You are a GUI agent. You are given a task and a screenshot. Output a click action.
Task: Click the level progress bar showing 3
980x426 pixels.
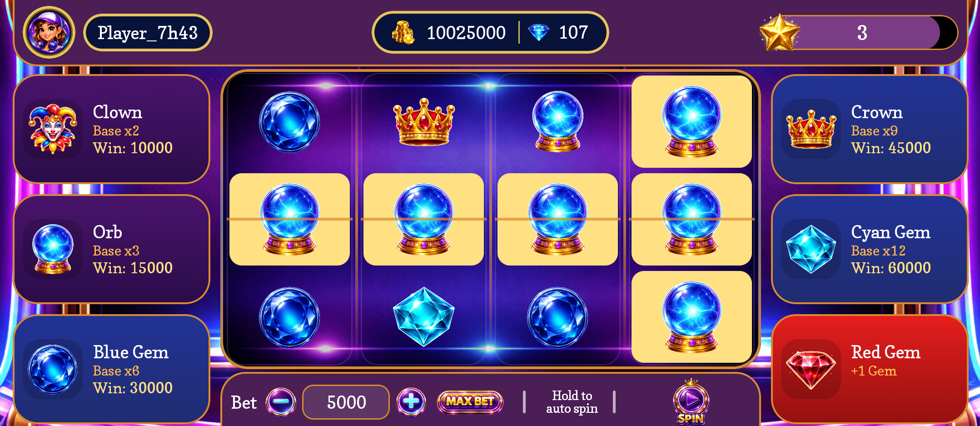(x=868, y=32)
